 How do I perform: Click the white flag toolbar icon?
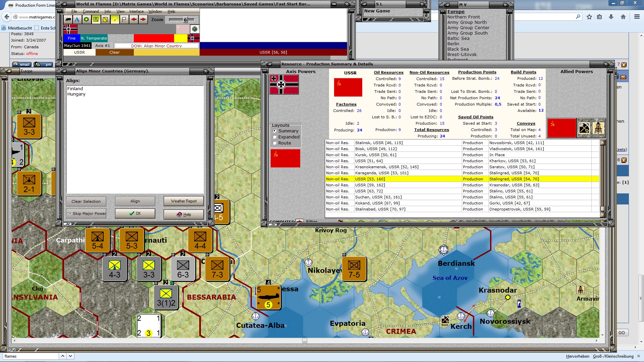point(124,19)
